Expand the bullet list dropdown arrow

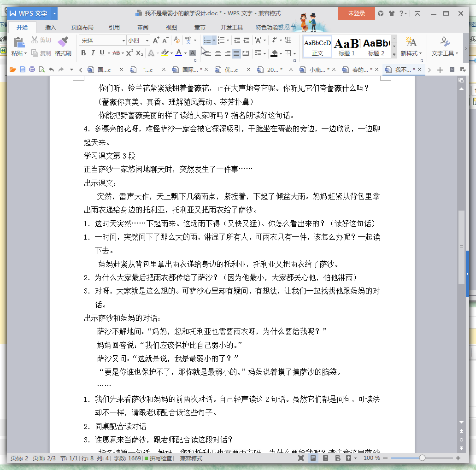pos(214,41)
